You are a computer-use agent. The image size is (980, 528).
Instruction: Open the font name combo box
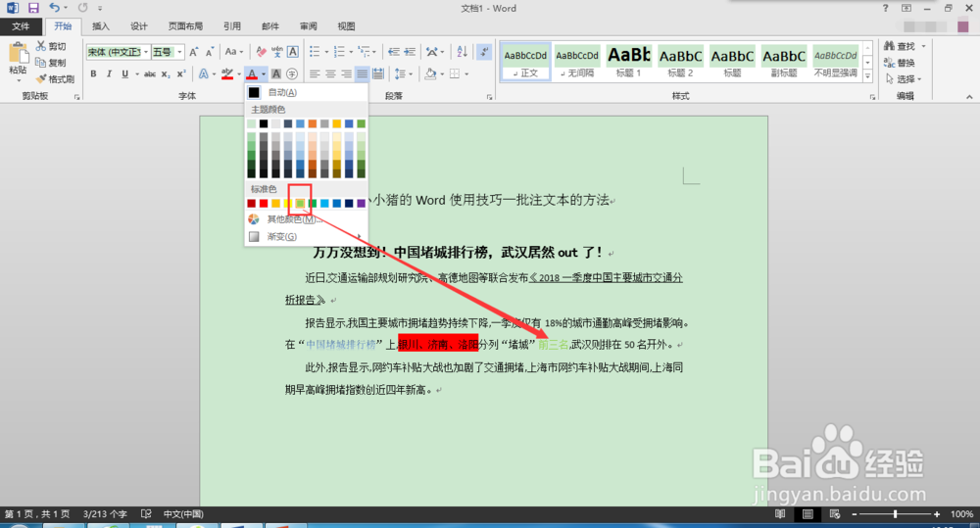click(119, 52)
